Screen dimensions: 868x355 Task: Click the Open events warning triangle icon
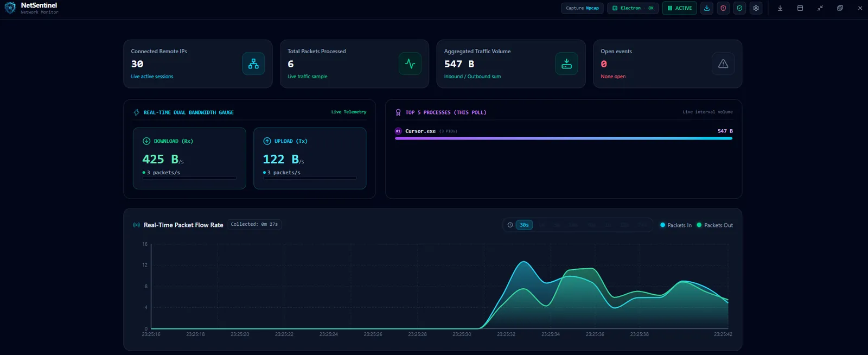click(723, 64)
